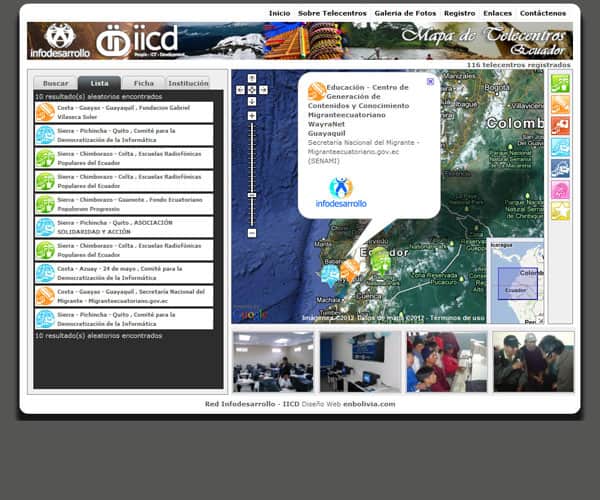
Task: Open the photo thumbnail of children at computers
Action: pyautogui.click(x=447, y=362)
